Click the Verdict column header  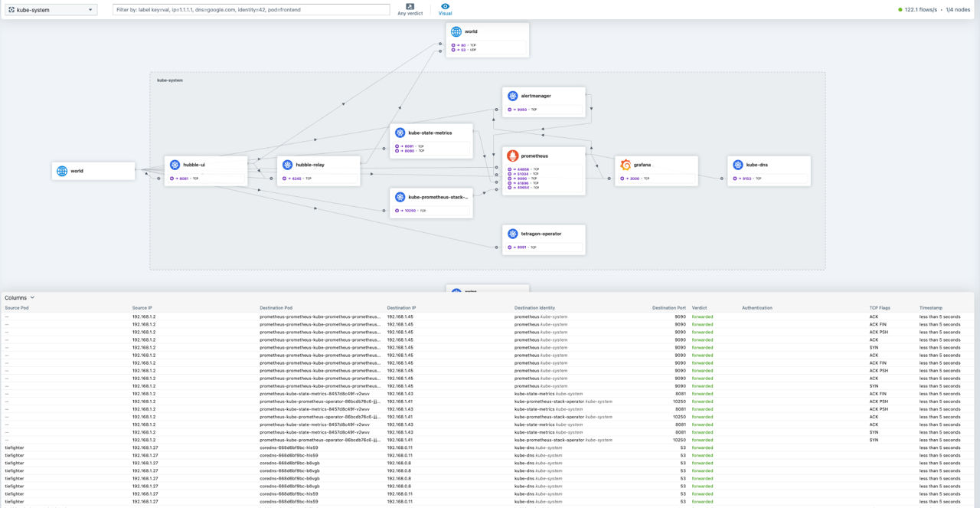[699, 308]
